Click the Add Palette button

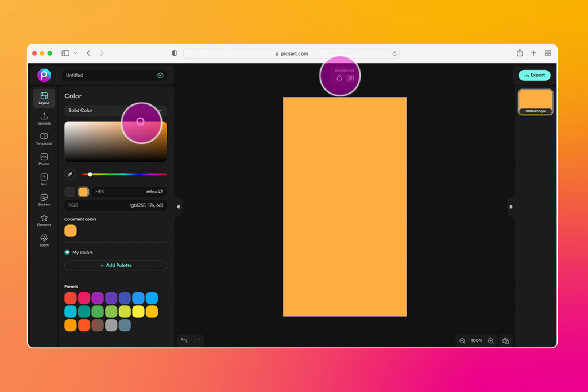115,265
